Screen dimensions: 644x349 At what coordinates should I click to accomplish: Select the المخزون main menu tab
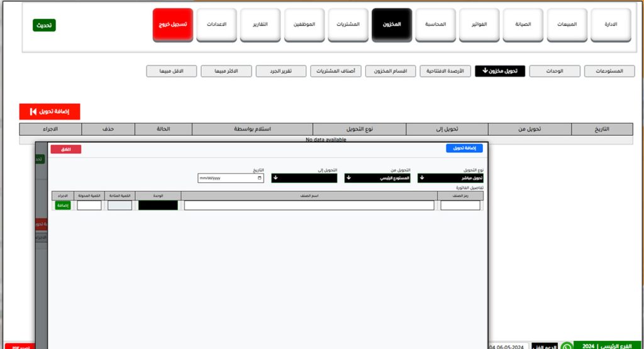pyautogui.click(x=391, y=25)
